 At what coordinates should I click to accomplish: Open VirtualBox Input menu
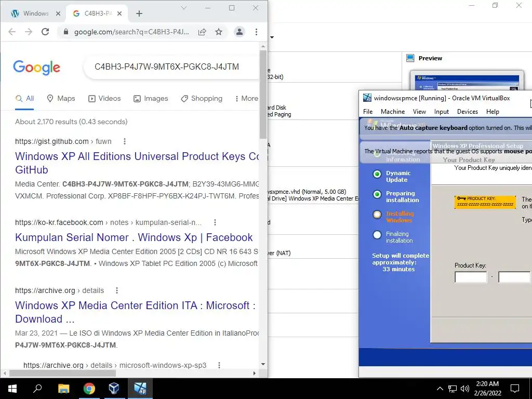pos(442,112)
